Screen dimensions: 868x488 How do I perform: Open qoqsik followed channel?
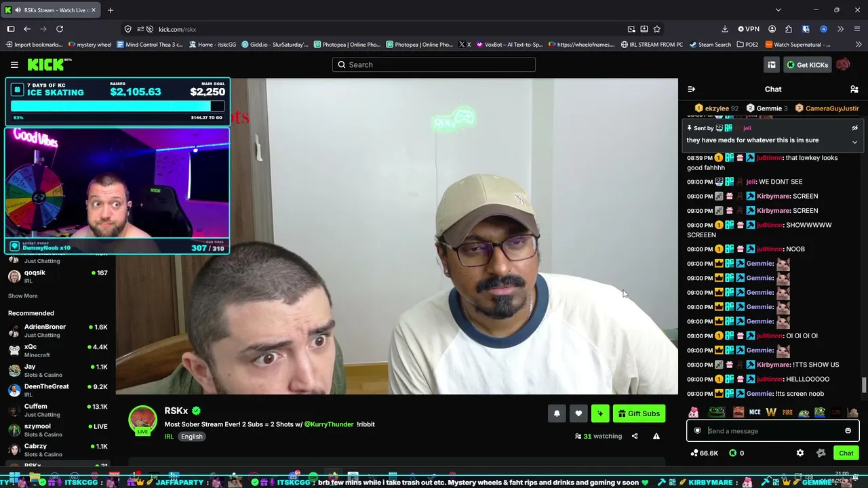(58, 276)
